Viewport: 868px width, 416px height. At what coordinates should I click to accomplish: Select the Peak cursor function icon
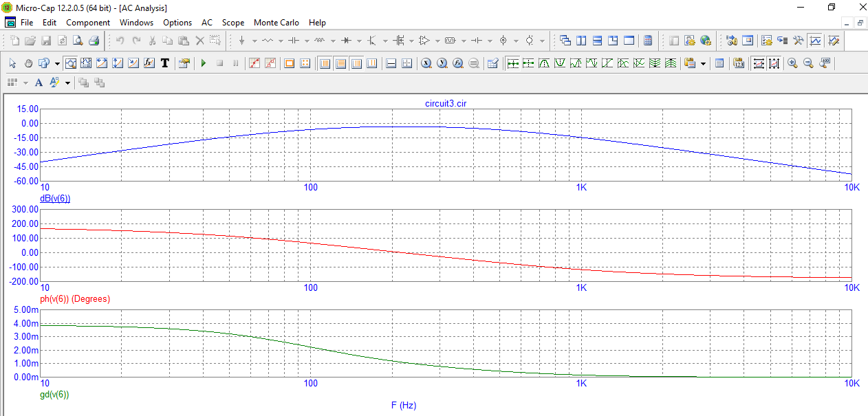click(x=544, y=63)
